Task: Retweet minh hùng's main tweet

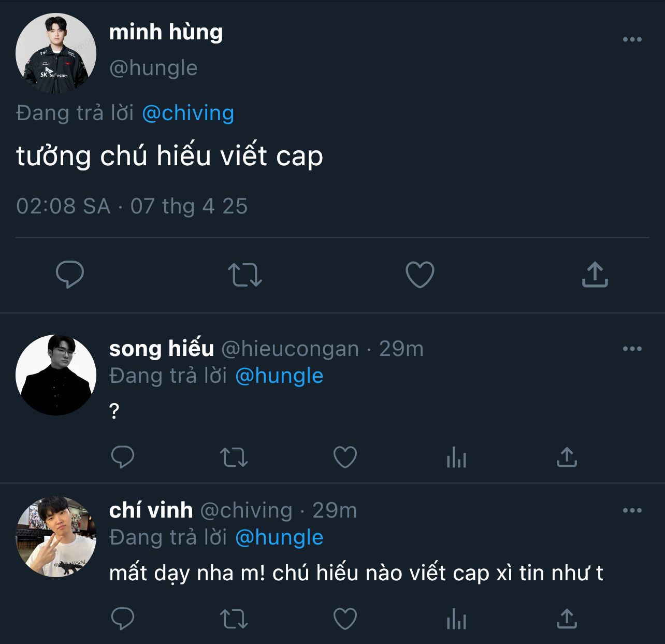Action: (244, 275)
